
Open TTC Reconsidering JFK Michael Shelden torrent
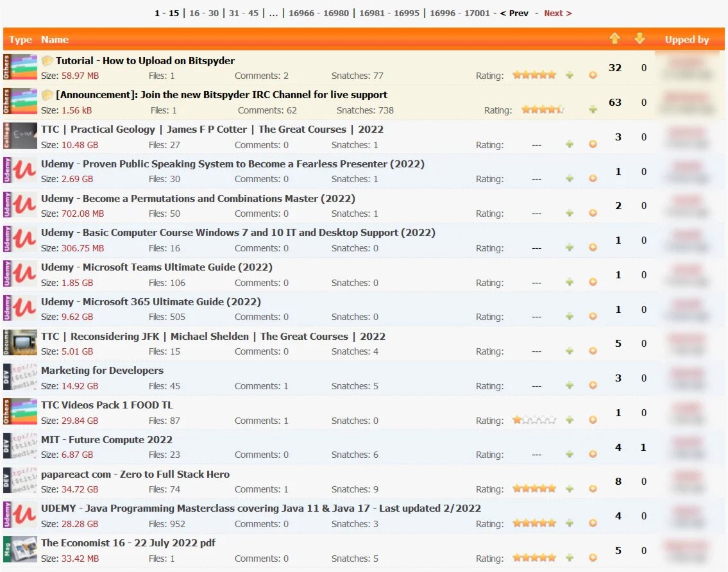[x=213, y=337]
